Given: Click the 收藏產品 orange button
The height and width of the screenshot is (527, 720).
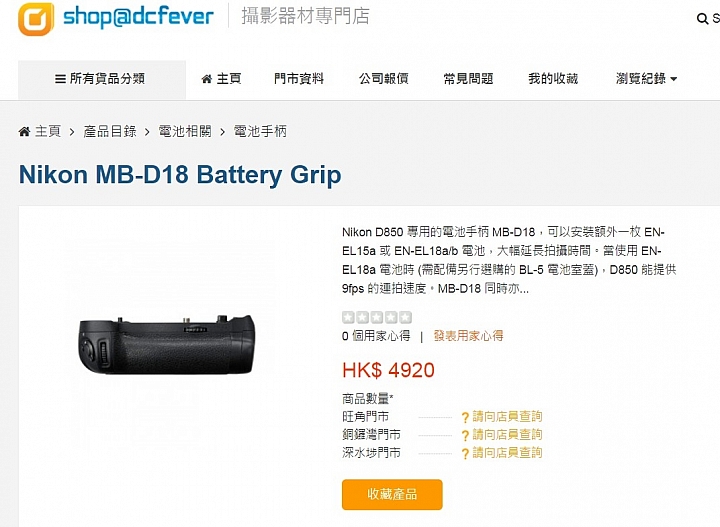Looking at the screenshot, I should tap(392, 494).
